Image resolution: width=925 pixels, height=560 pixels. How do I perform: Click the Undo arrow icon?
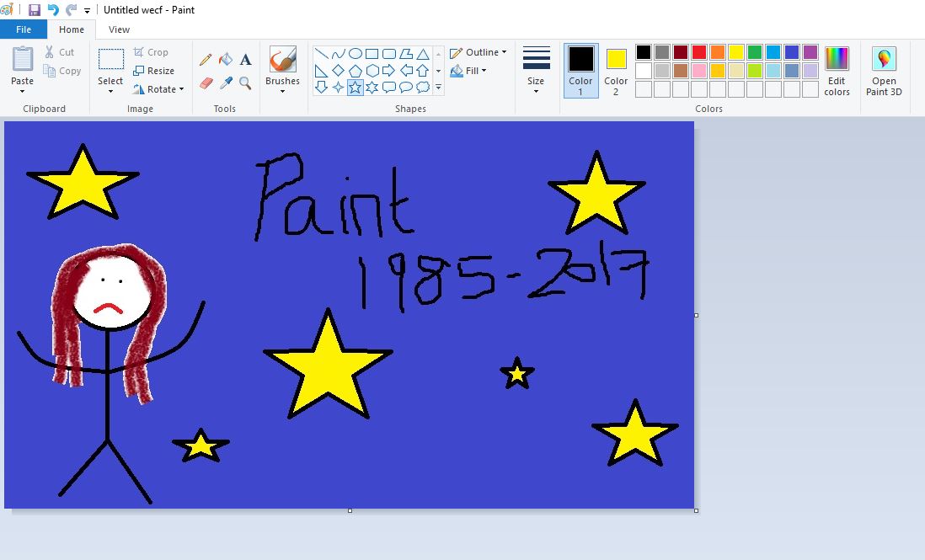point(53,10)
